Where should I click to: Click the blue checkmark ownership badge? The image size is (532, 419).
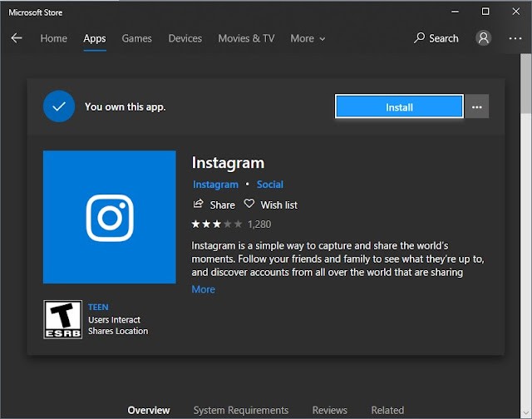(59, 106)
